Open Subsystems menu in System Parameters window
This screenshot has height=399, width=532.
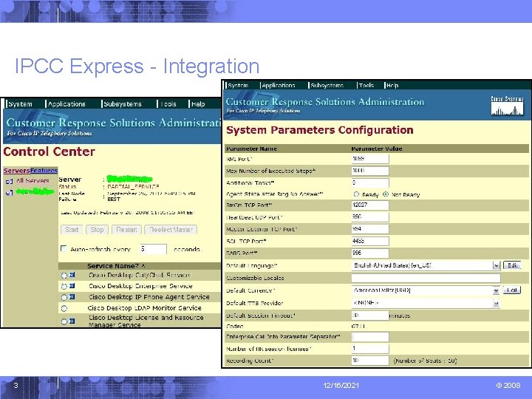click(327, 85)
